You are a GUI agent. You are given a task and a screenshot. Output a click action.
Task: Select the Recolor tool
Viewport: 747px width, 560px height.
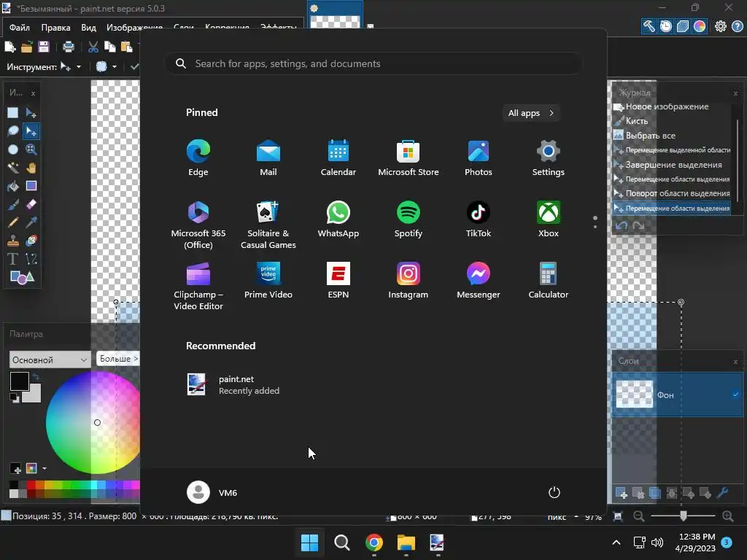[31, 241]
